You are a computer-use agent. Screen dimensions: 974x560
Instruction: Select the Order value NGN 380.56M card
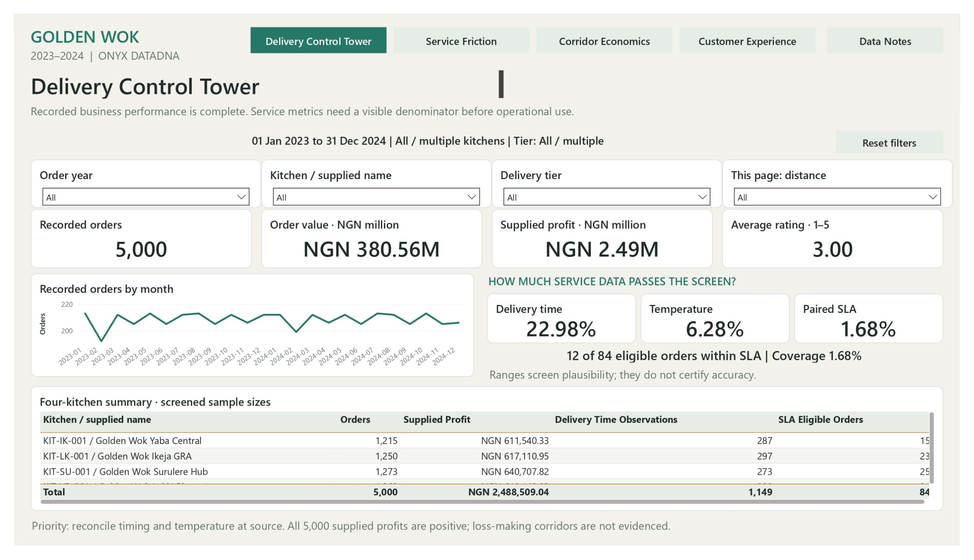tap(371, 238)
